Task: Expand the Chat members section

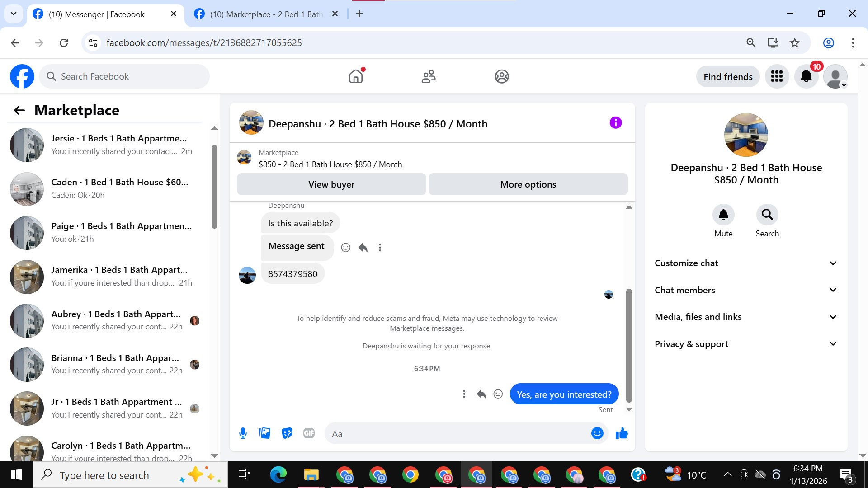Action: coord(745,290)
